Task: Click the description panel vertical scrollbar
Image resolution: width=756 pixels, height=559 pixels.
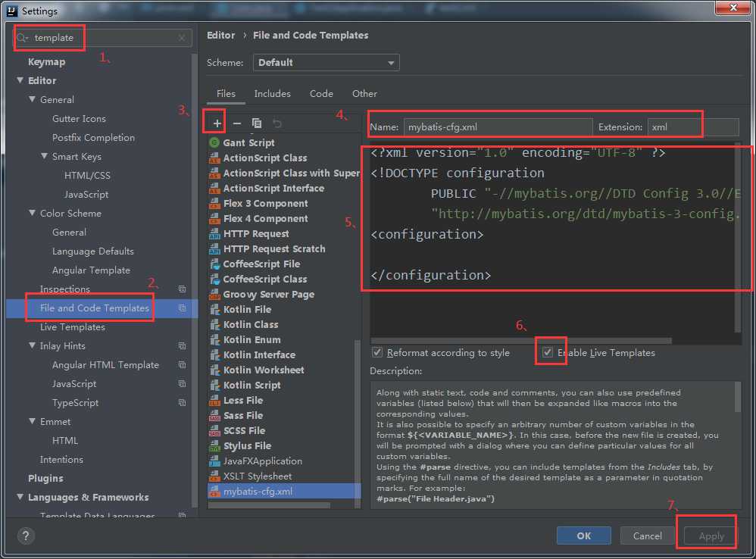Action: click(x=737, y=397)
